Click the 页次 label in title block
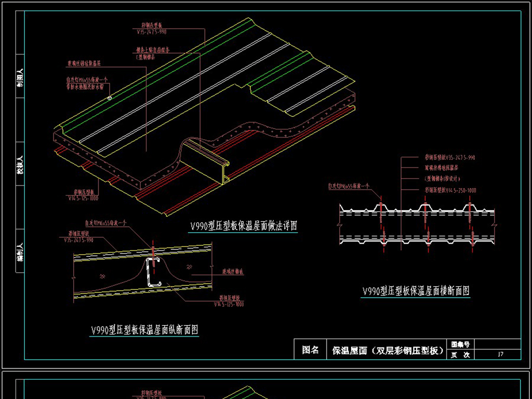The image size is (532, 399). [x=460, y=355]
